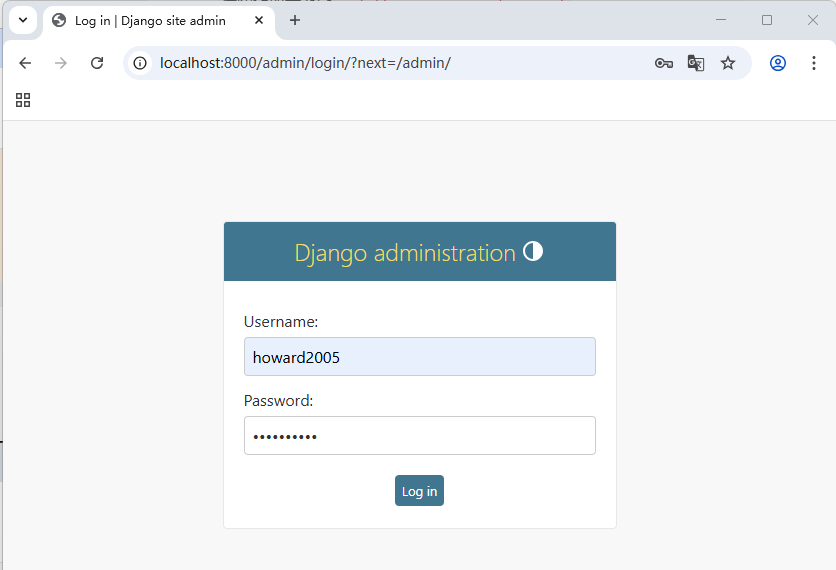This screenshot has height=570, width=836.
Task: Click the browser forward arrow
Action: tap(61, 63)
